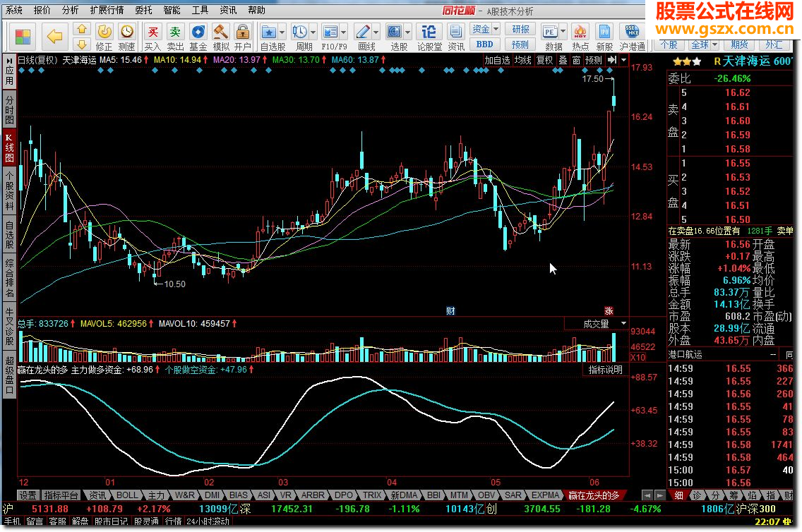Click the yellow up arrow icon
The height and width of the screenshot is (532, 802).
point(81,29)
